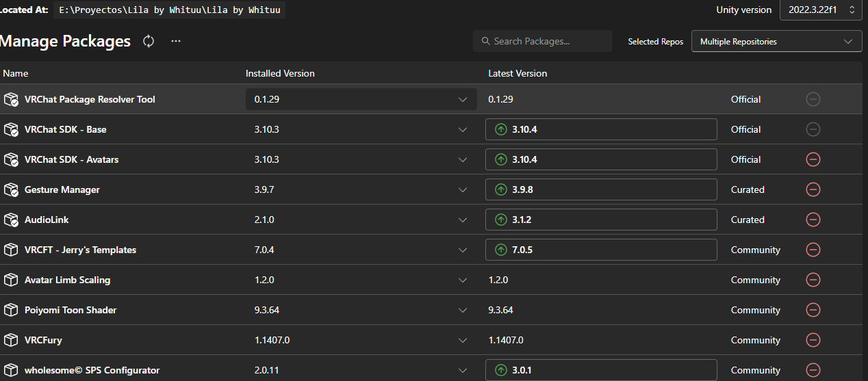Remove wholesome SPS Configurator package

[813, 370]
